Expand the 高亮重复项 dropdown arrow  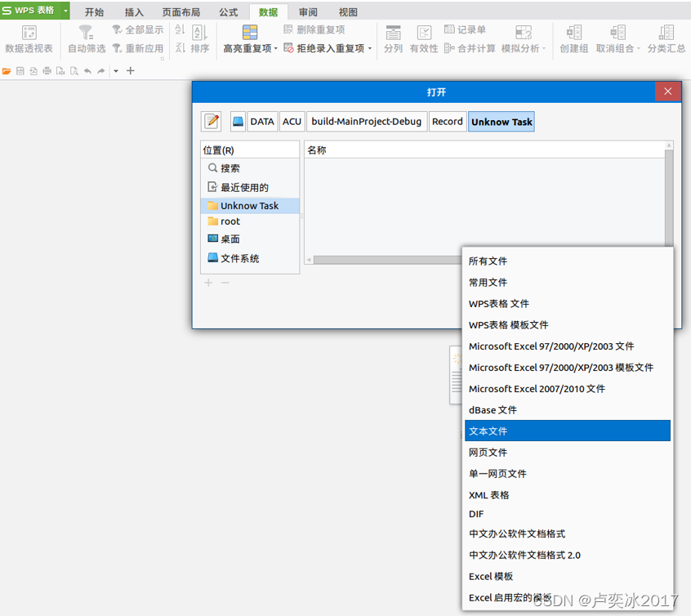click(x=276, y=48)
